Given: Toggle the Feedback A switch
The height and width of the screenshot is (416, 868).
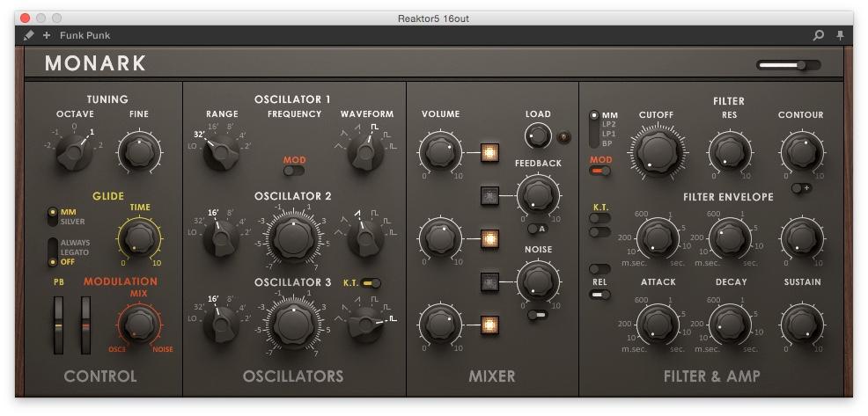Looking at the screenshot, I should coord(538,229).
